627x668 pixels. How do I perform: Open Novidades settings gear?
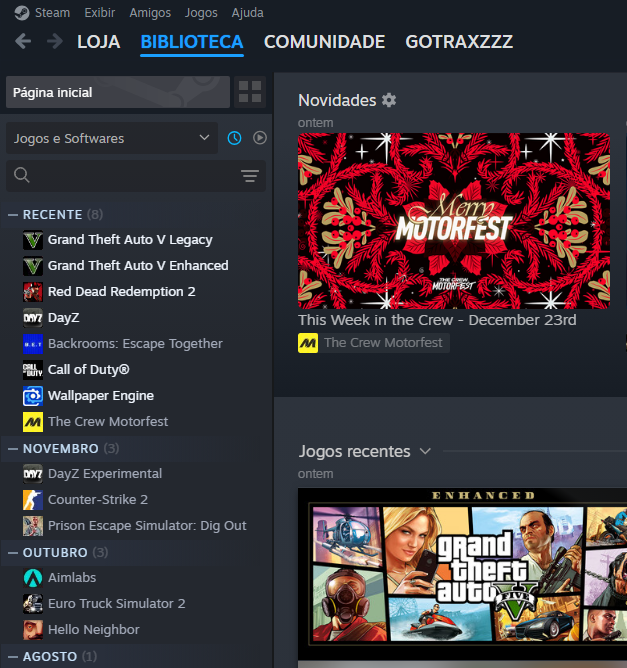click(388, 100)
